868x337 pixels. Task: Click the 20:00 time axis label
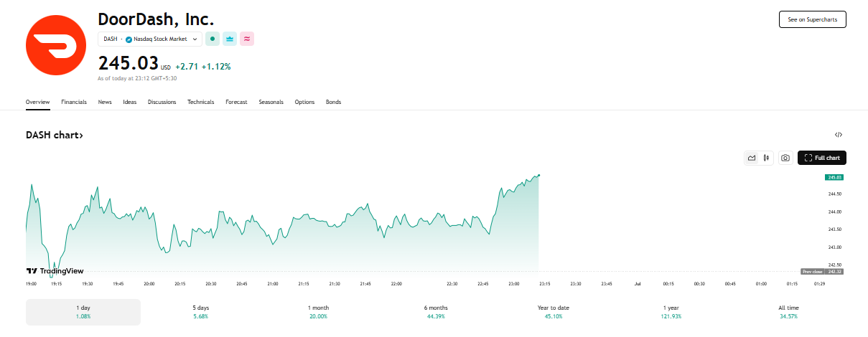coord(149,284)
